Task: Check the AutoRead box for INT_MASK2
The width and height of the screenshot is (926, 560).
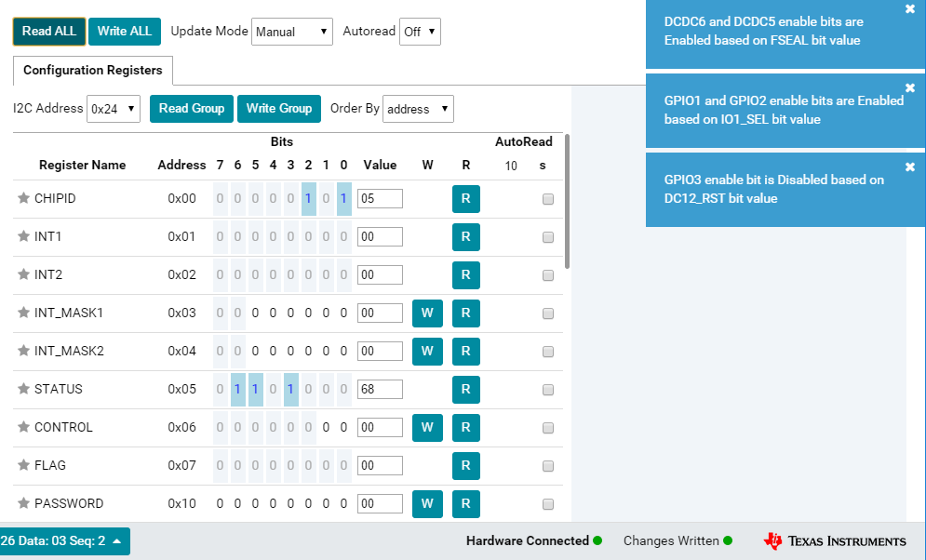Action: pyautogui.click(x=548, y=352)
